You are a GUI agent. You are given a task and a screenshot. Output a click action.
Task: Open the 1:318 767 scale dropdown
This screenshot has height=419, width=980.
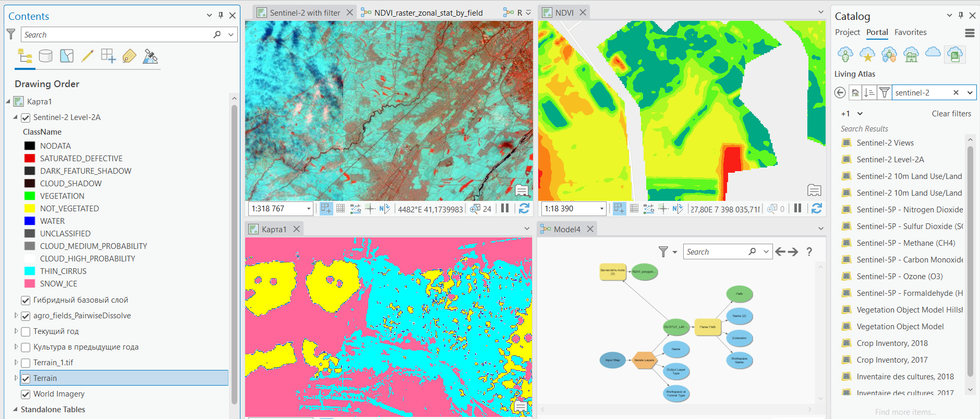pyautogui.click(x=308, y=209)
